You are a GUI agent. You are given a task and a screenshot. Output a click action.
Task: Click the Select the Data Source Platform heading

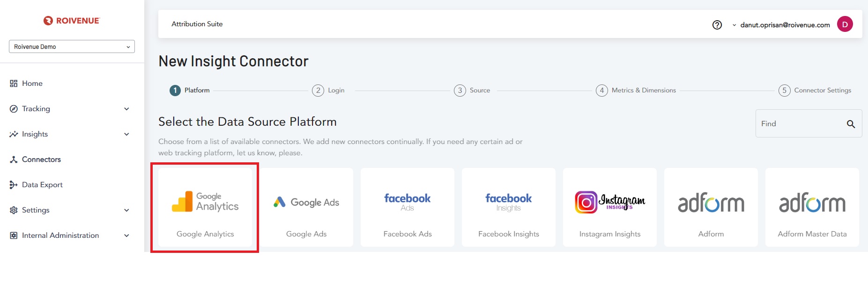pyautogui.click(x=247, y=122)
